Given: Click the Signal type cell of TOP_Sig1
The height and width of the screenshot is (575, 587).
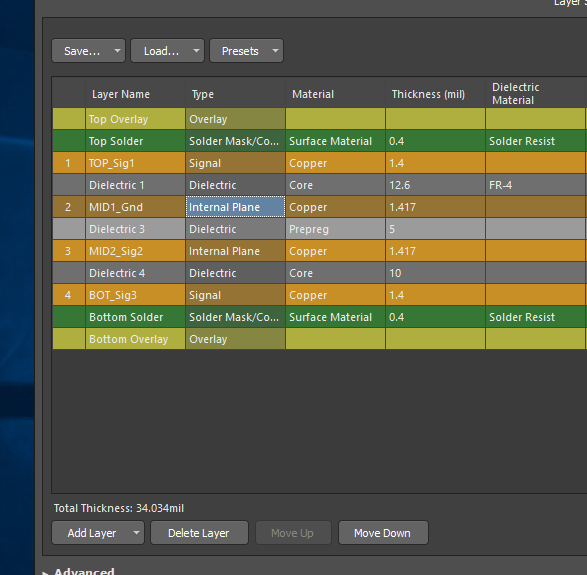Looking at the screenshot, I should click(x=235, y=163).
